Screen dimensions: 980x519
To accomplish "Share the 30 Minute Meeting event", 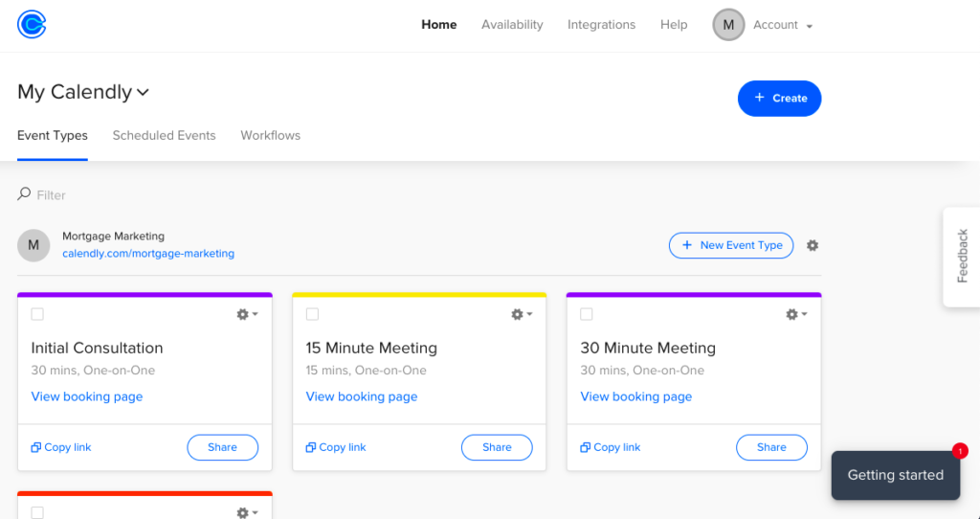I will (x=771, y=447).
